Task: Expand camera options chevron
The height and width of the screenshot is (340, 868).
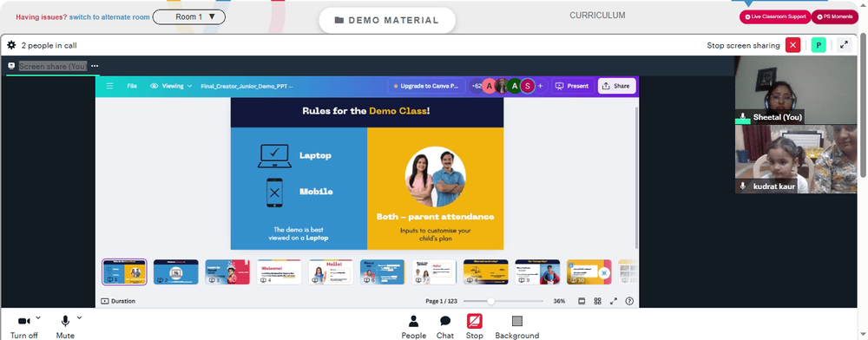Action: pos(38,318)
